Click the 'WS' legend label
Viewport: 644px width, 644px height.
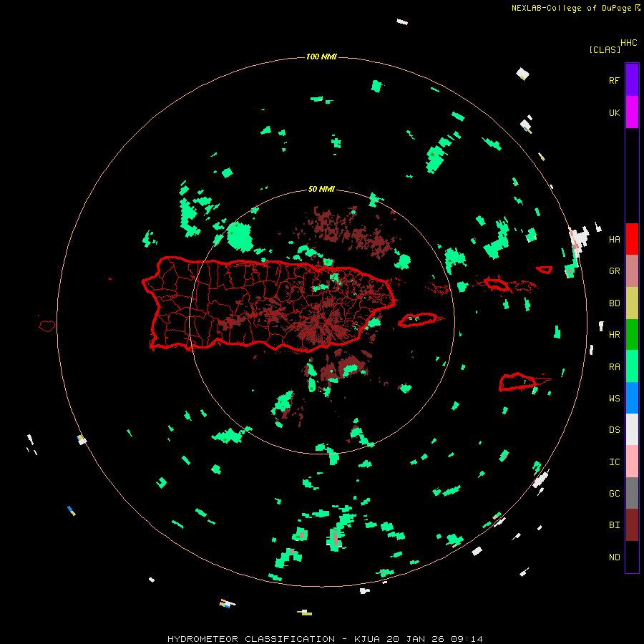[x=614, y=399]
